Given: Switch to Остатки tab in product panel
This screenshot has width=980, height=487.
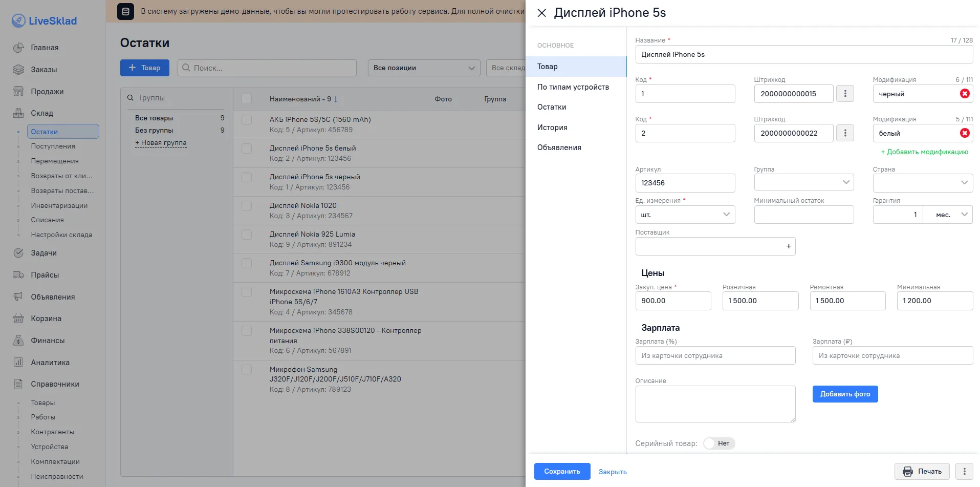Looking at the screenshot, I should (x=552, y=107).
